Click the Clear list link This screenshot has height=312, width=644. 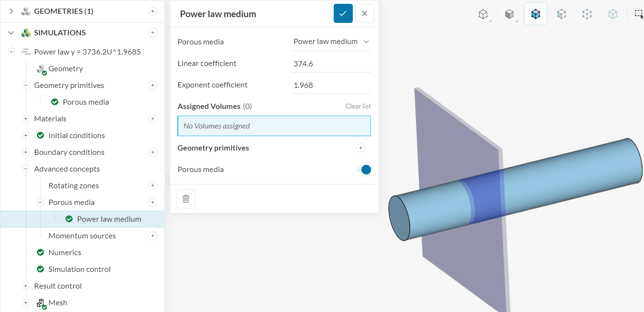point(358,106)
